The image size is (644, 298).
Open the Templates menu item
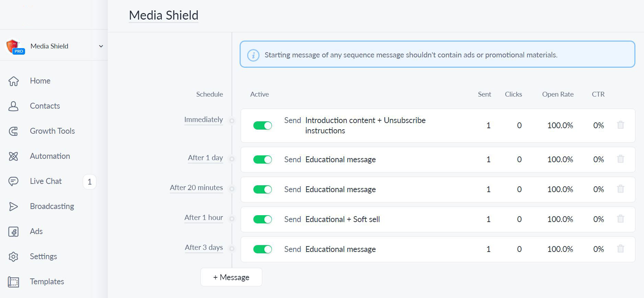[47, 282]
